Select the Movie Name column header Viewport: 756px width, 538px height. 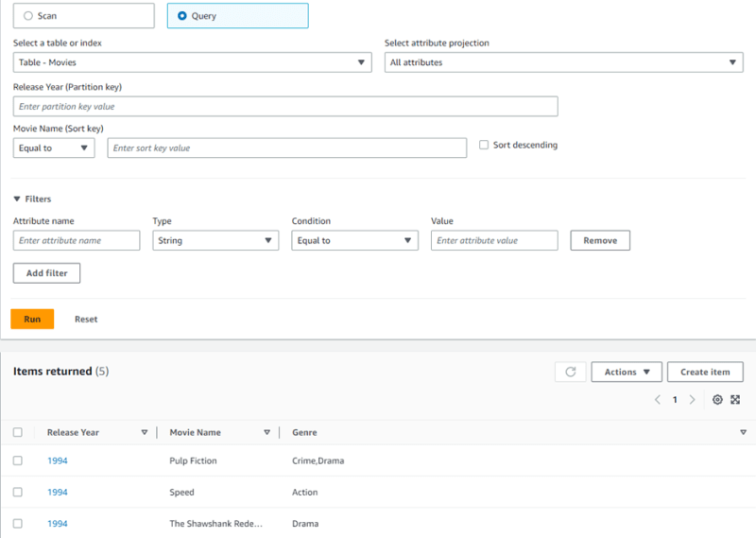click(196, 432)
